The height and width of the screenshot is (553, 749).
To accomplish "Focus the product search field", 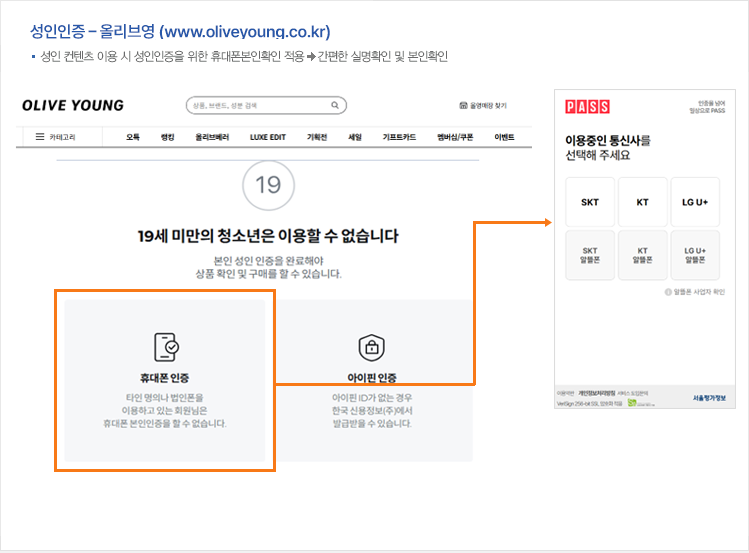I will point(266,105).
